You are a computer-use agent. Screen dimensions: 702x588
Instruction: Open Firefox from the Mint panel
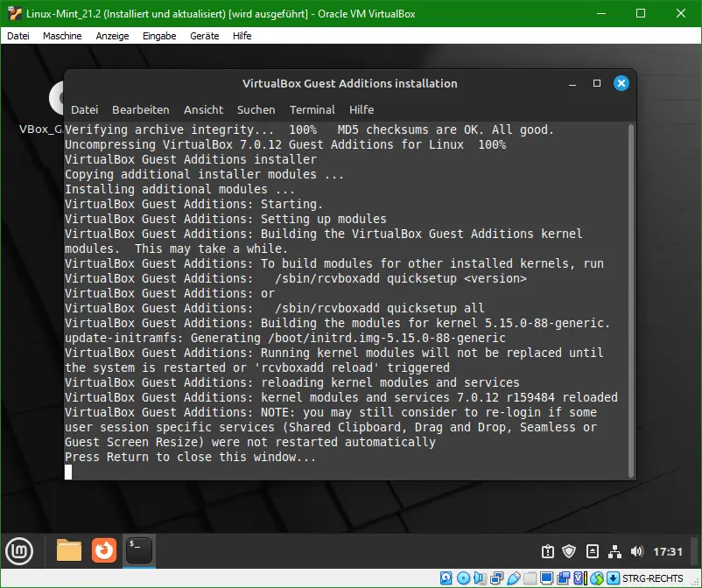[x=104, y=550]
